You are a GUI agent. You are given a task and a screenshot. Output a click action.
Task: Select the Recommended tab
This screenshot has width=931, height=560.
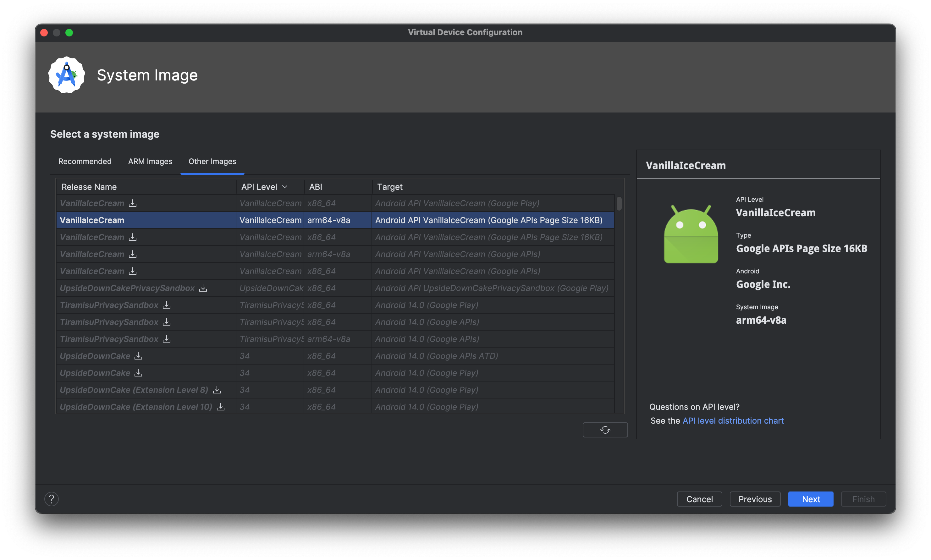tap(85, 161)
